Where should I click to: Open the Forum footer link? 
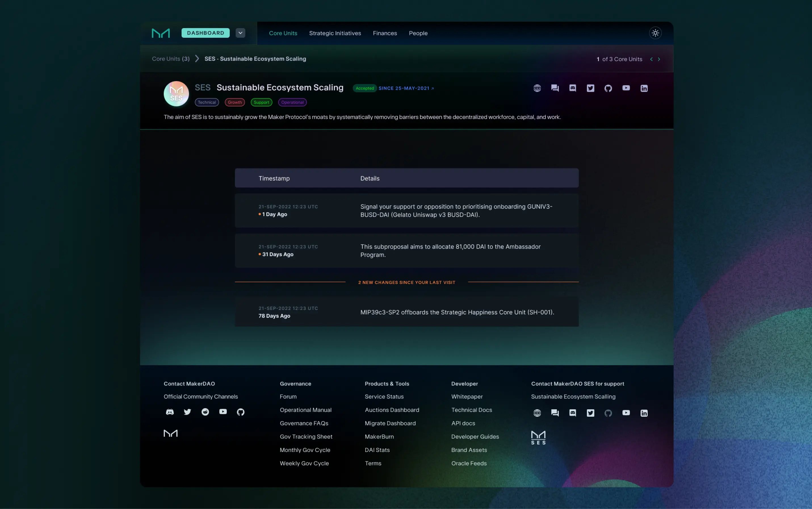(x=288, y=397)
